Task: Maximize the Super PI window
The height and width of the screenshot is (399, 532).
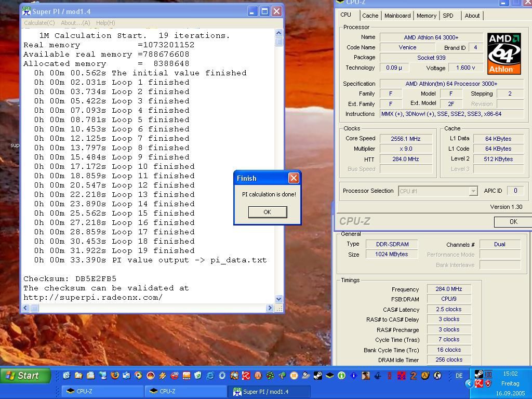Action: pyautogui.click(x=264, y=11)
